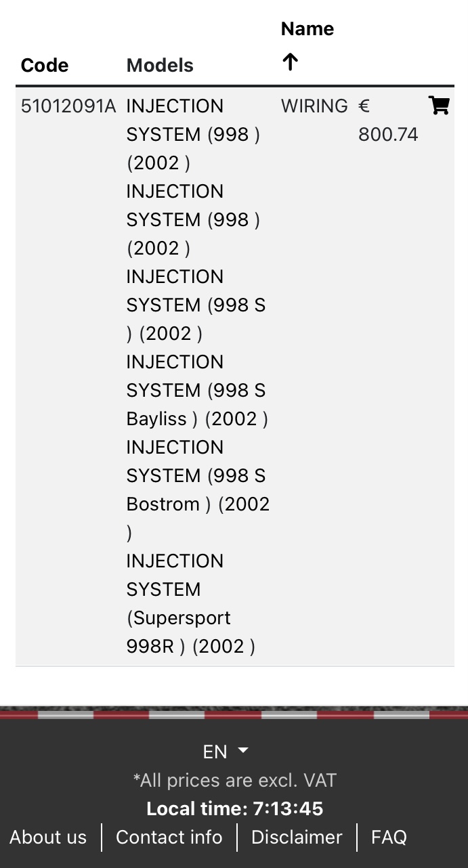Open the About us page
The image size is (468, 868).
click(48, 838)
